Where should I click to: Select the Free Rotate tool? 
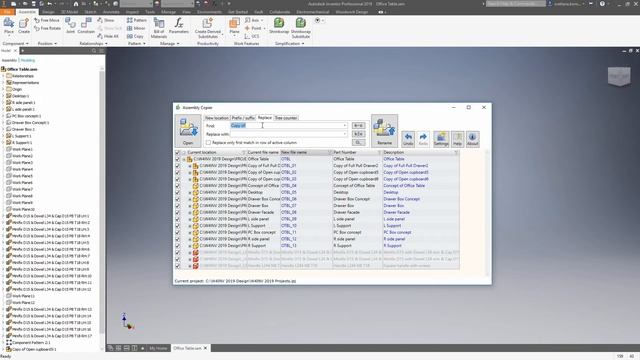(47, 28)
